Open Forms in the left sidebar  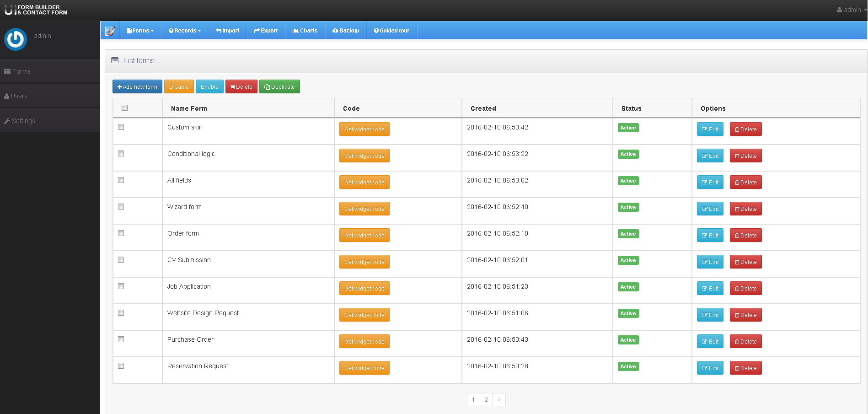click(50, 71)
